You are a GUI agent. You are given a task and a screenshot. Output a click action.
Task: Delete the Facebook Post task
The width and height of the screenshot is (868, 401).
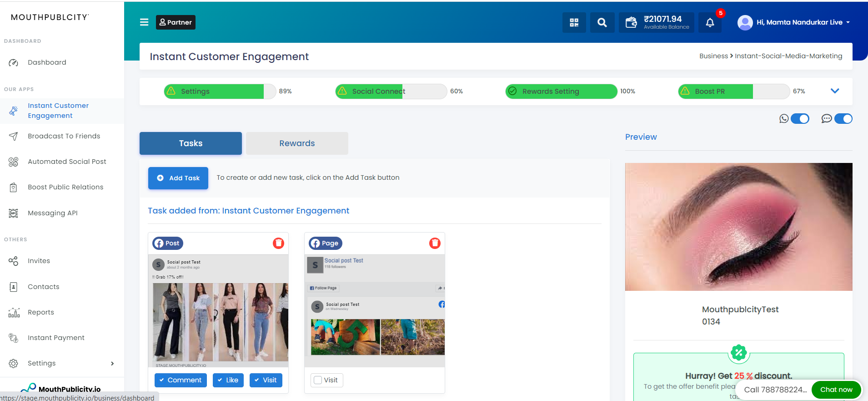[x=278, y=244]
